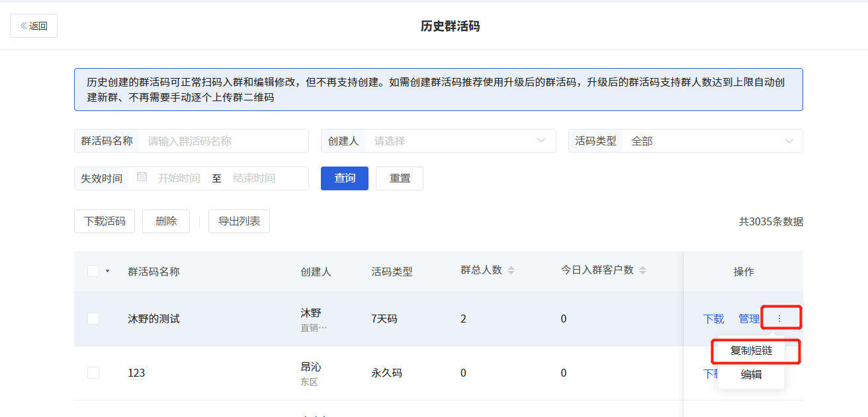The image size is (868, 417).
Task: Click the 群活码名称 column header
Action: pos(153,271)
